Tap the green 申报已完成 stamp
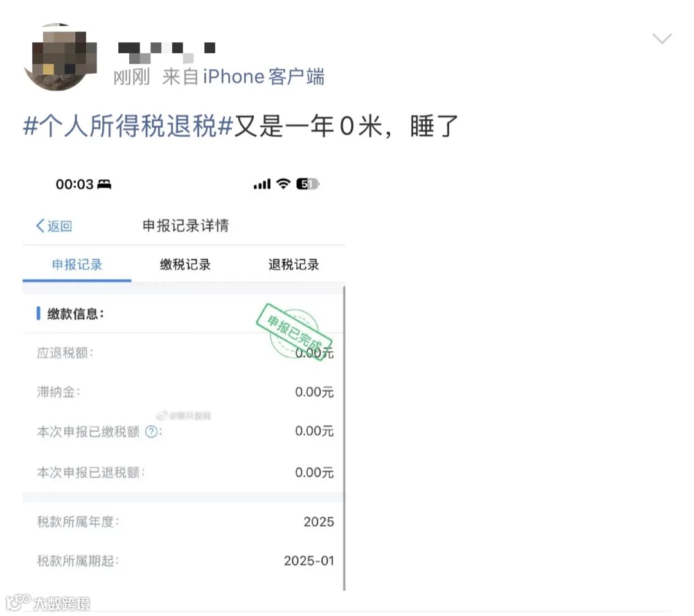This screenshot has height=616, width=694. click(x=294, y=332)
